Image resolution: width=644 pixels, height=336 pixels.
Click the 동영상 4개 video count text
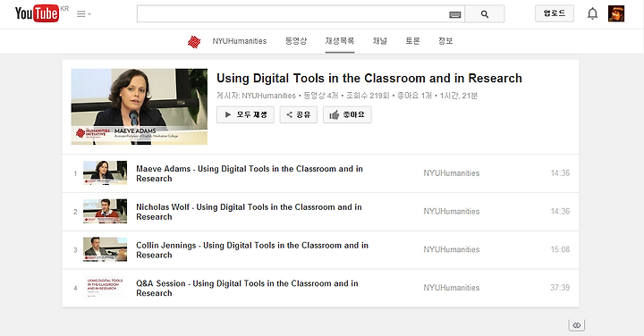321,96
